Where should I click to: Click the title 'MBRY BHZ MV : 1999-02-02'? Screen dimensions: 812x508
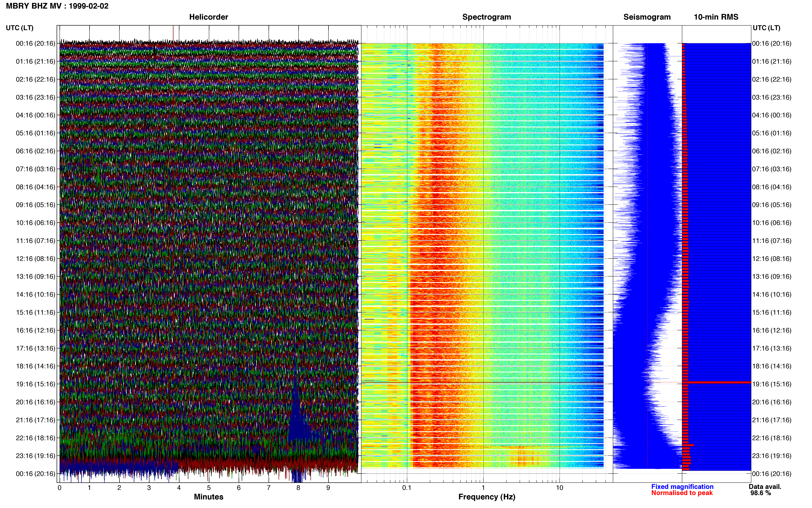(57, 6)
